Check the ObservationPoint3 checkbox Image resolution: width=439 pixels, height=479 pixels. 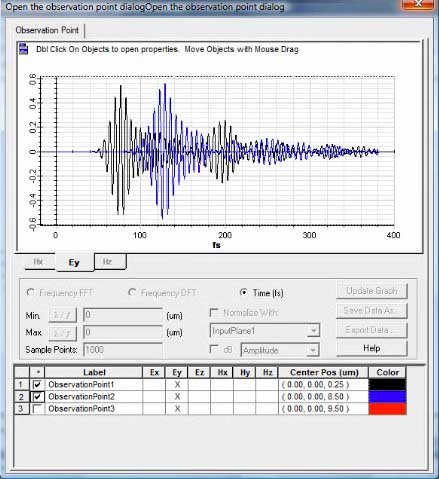click(37, 409)
